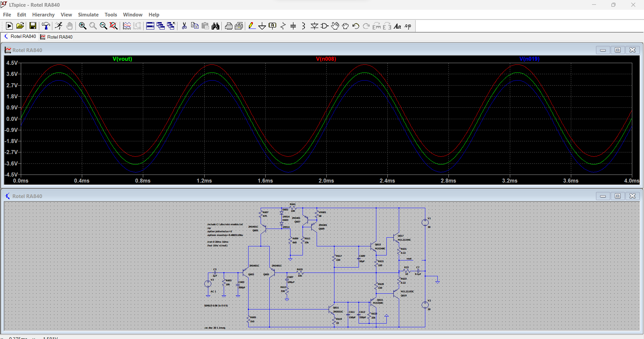Switch to the Rotel RA840 schematic tab

pos(20,37)
